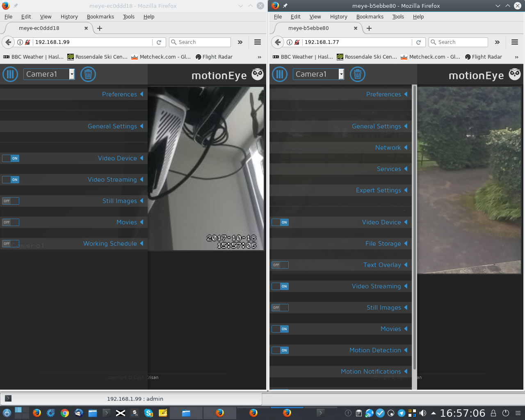The height and width of the screenshot is (420, 525).
Task: Turn off the Motion Detection toggle
Action: tap(280, 350)
